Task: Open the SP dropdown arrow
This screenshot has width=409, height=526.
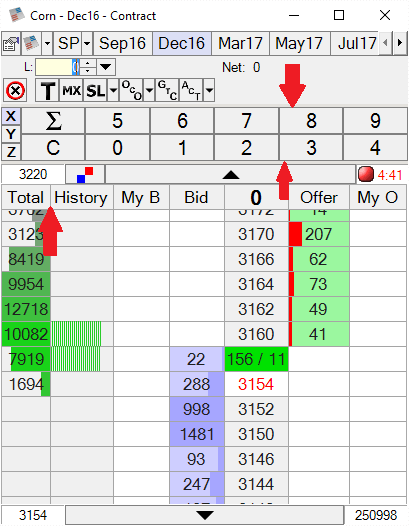Action: [87, 44]
